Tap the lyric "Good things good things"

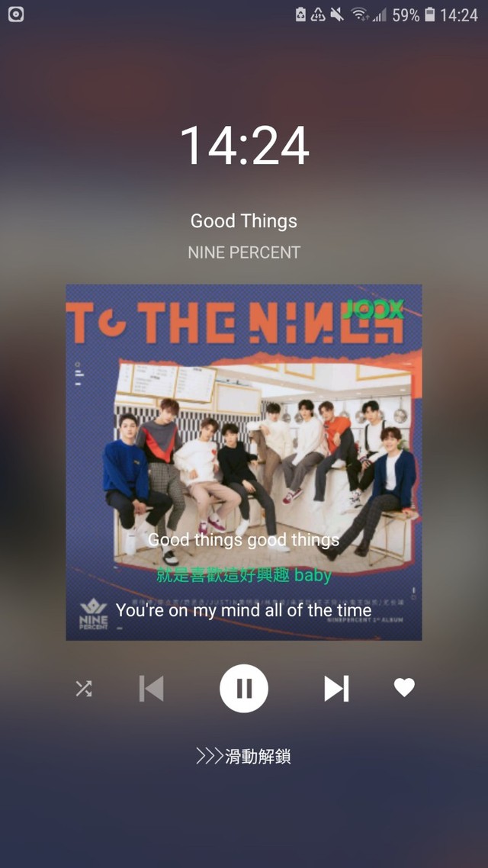pyautogui.click(x=244, y=540)
